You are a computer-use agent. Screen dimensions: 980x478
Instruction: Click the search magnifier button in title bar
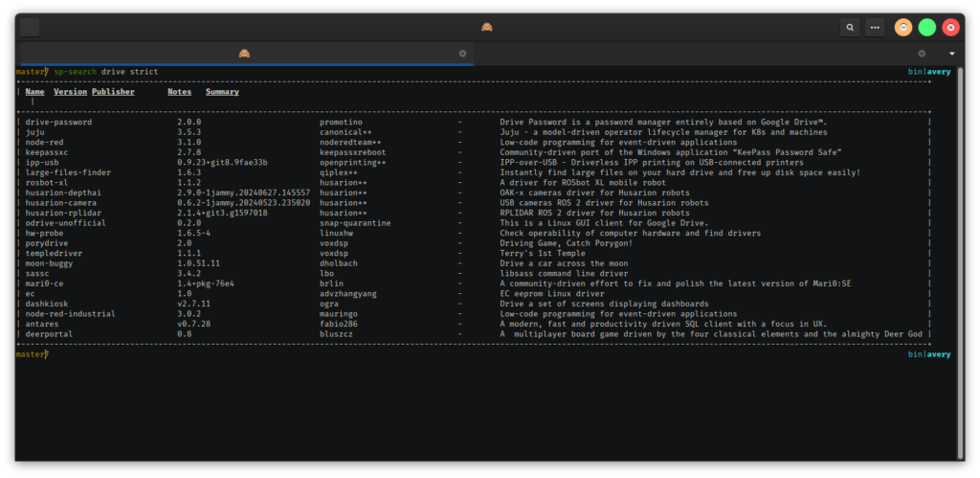(x=849, y=28)
